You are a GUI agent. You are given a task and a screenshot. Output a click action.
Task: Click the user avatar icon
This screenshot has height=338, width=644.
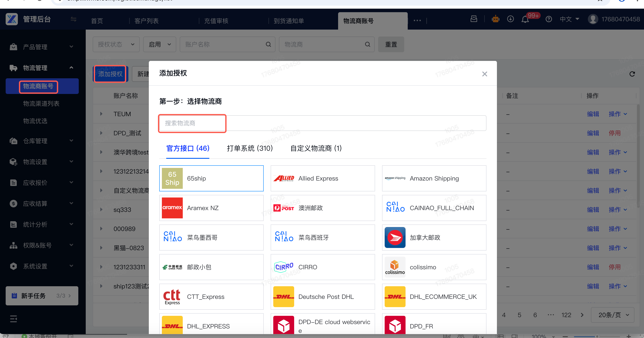tap(593, 19)
